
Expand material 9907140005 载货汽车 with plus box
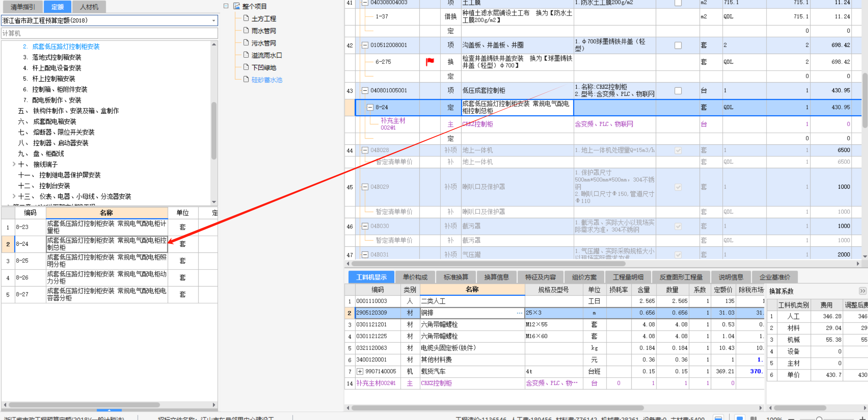(x=360, y=371)
